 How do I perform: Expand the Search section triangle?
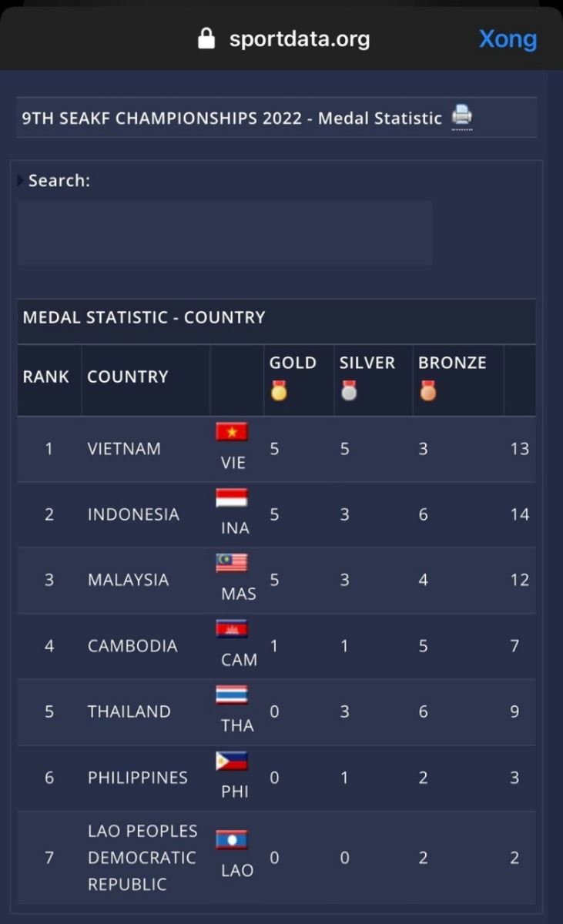click(x=21, y=180)
